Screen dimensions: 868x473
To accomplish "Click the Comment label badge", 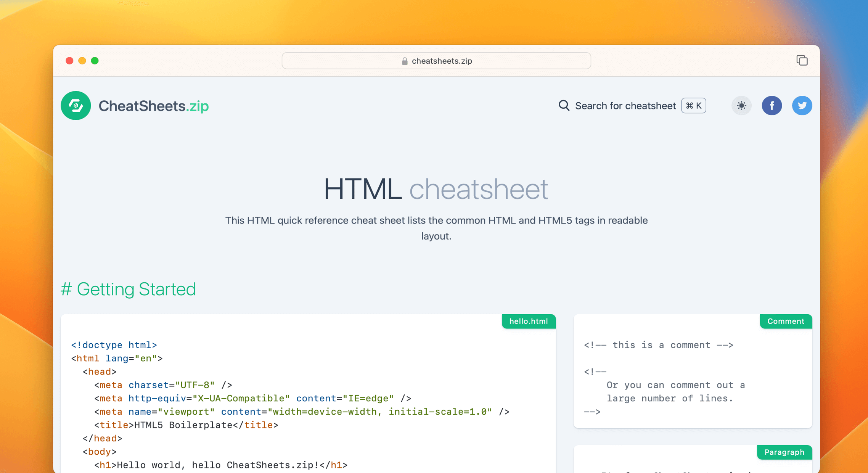I will (x=786, y=321).
